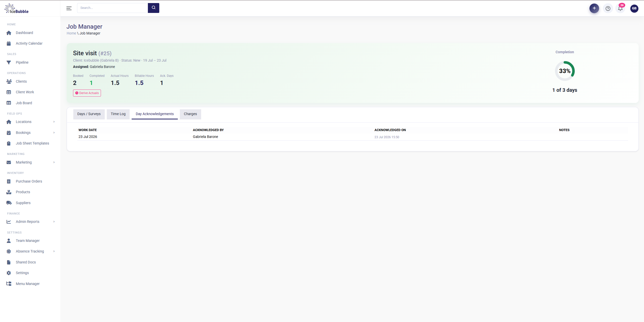Open the Charges tab
This screenshot has width=644, height=322.
[190, 114]
